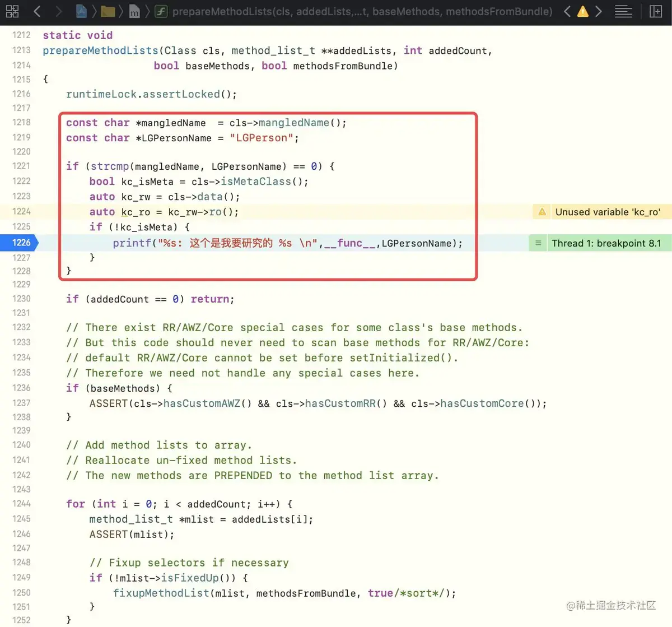Open the project file icon in jump bar
Image resolution: width=672 pixels, height=627 pixels.
(82, 11)
